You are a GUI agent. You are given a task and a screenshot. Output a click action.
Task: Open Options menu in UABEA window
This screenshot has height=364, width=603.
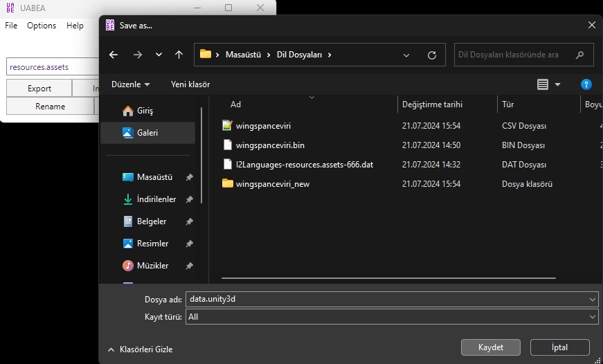42,26
